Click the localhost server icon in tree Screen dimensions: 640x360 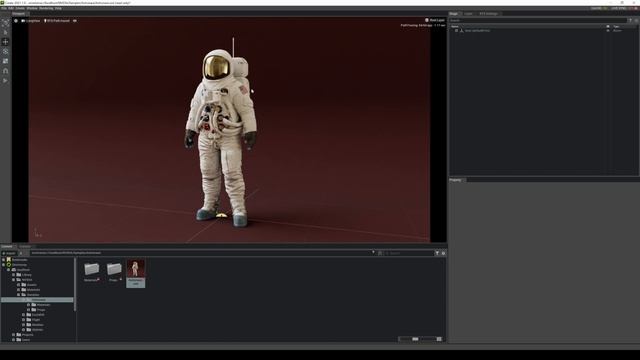(x=13, y=270)
